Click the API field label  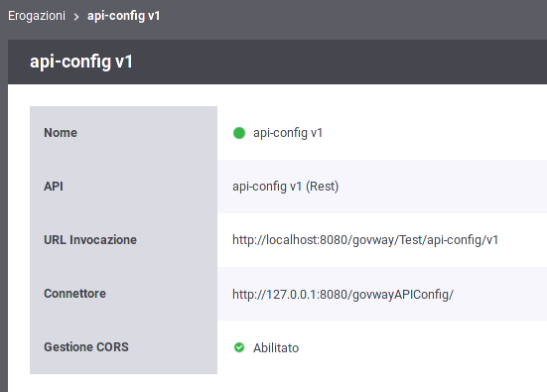pyautogui.click(x=54, y=187)
